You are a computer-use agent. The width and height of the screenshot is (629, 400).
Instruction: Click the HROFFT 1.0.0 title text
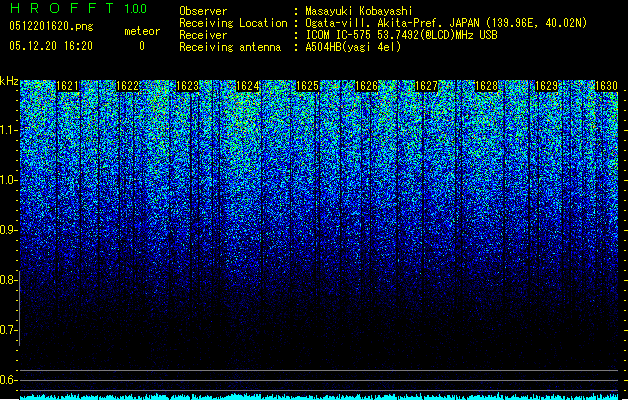pyautogui.click(x=79, y=8)
